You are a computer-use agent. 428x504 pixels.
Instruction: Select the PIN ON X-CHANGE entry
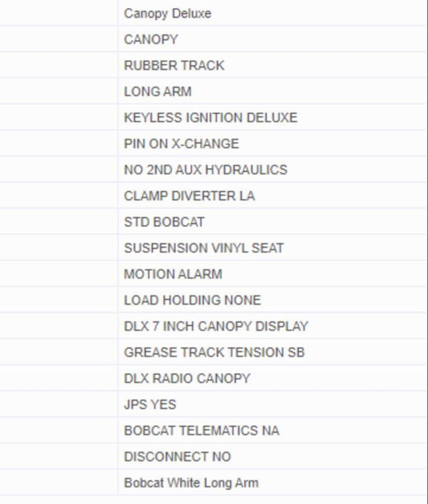(x=181, y=144)
